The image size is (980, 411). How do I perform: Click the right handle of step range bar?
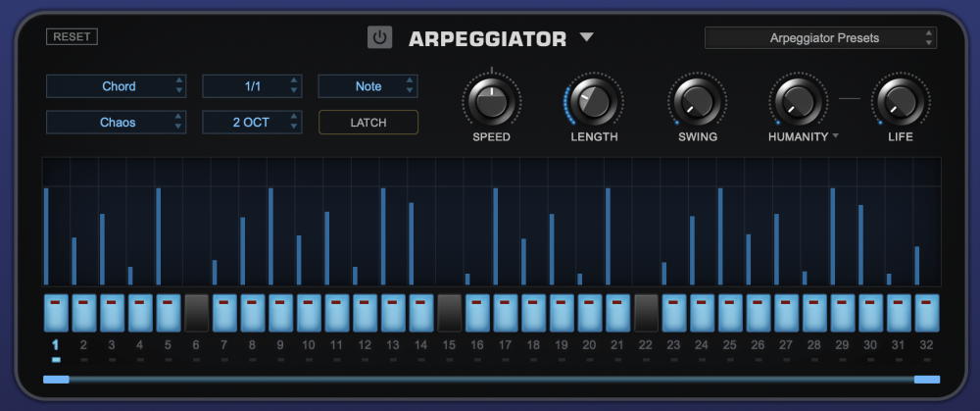[x=927, y=379]
